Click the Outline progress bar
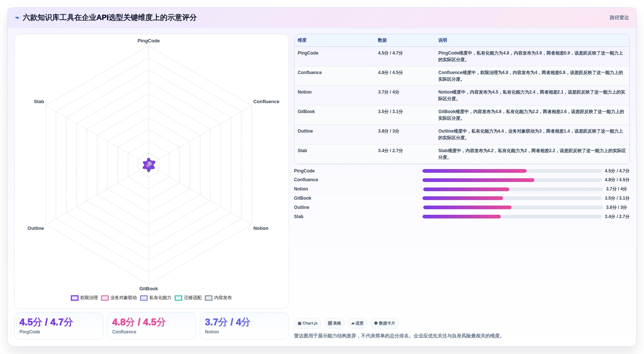Viewport: 644px width, 354px height. tap(513, 207)
